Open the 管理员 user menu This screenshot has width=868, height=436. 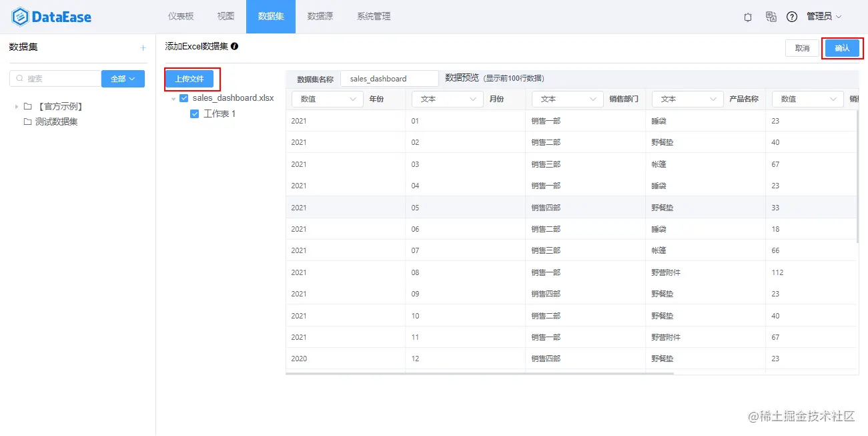(824, 17)
